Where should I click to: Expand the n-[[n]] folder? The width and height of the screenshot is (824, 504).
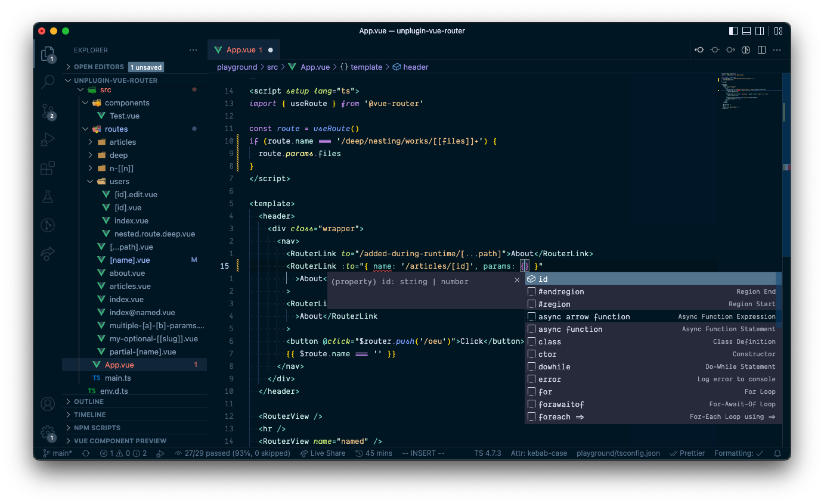[134, 169]
